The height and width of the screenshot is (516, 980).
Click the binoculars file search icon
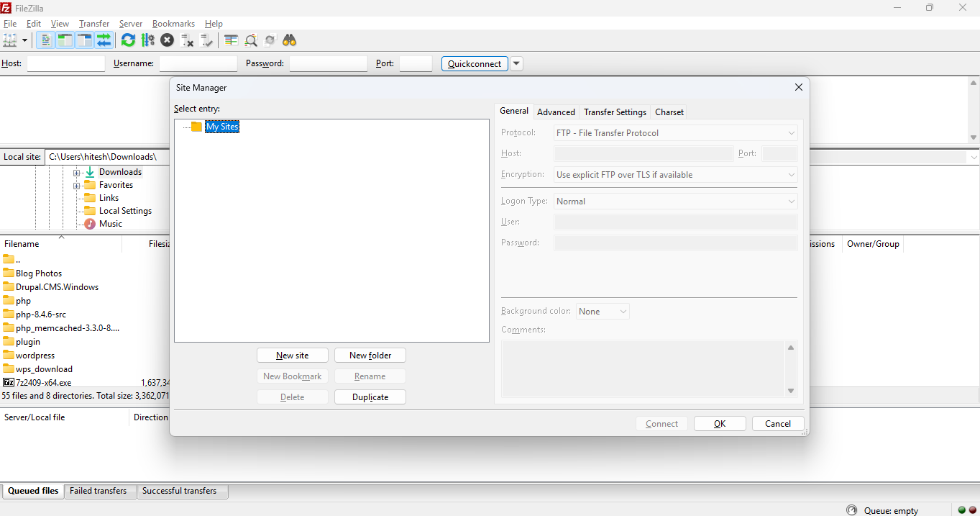coord(290,40)
